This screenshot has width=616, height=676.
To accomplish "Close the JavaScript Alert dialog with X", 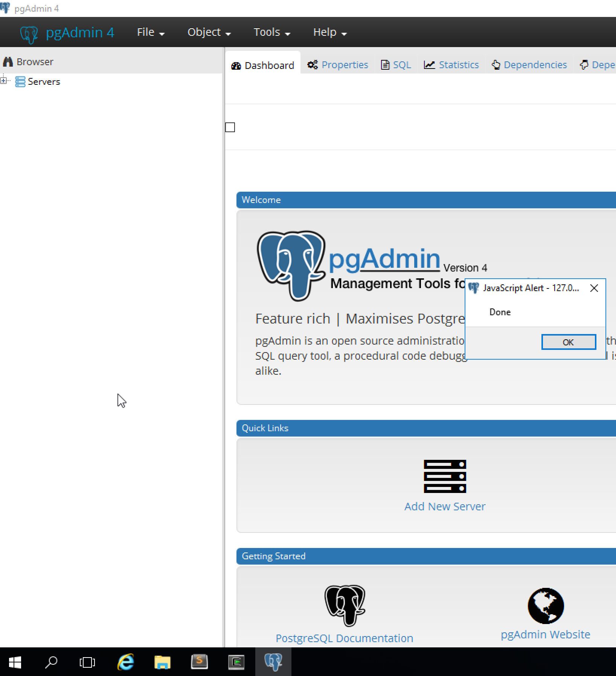I will click(594, 288).
